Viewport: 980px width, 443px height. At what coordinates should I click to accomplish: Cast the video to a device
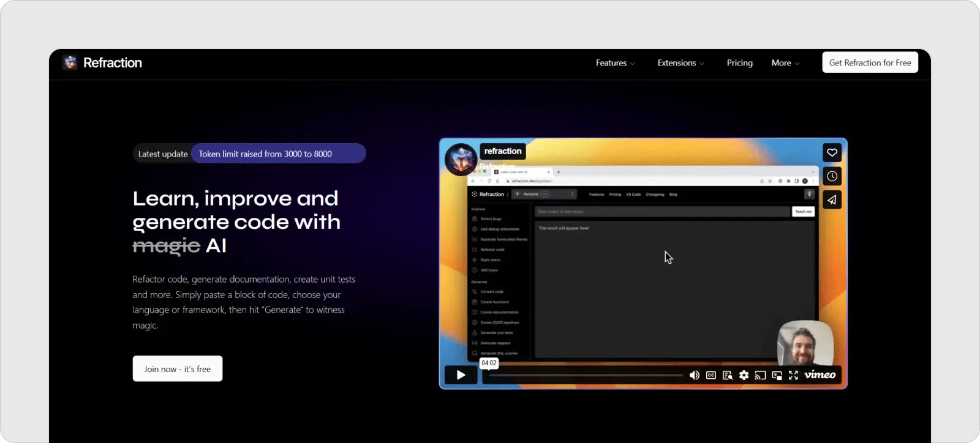tap(760, 375)
